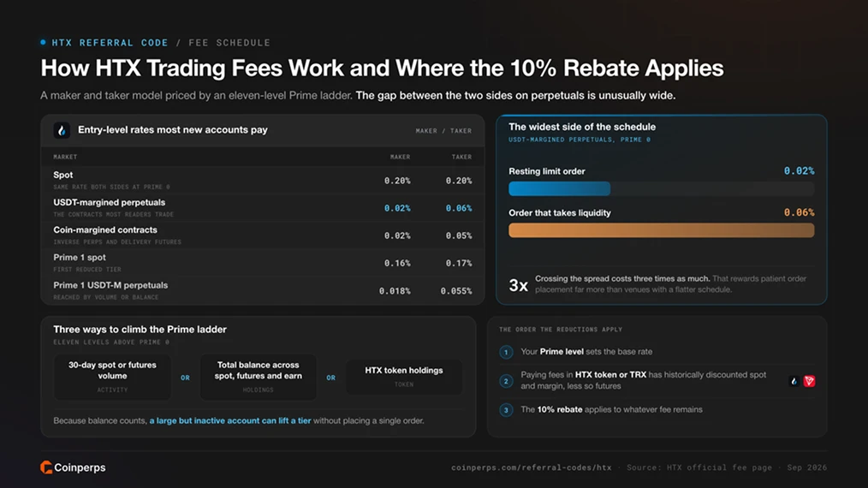Viewport: 868px width, 488px height.
Task: Select Total balance across spot, futures card
Action: (258, 378)
